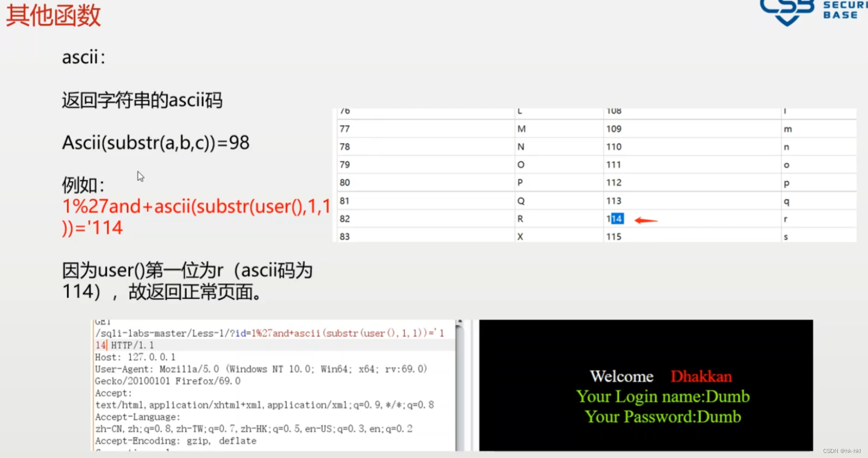Screen dimensions: 868x458
Task: Click the request URL line /sqli-labs-master/Less-1/
Action: coord(270,333)
